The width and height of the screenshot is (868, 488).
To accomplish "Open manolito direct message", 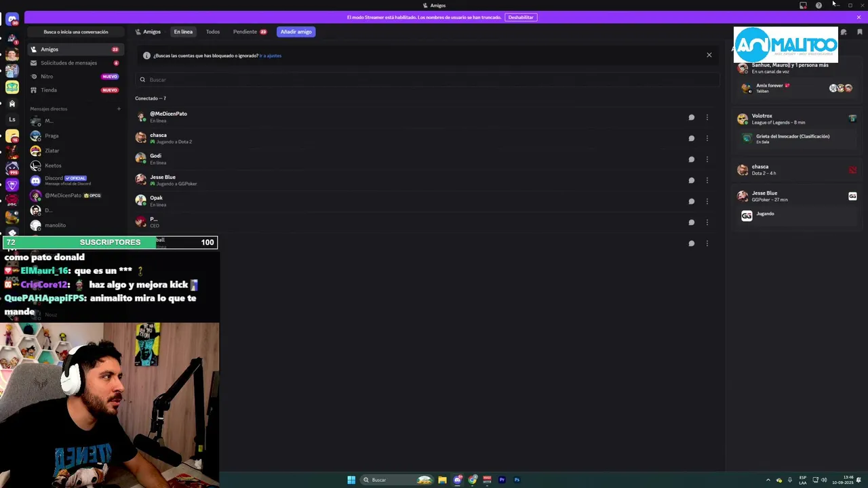I will pyautogui.click(x=75, y=225).
